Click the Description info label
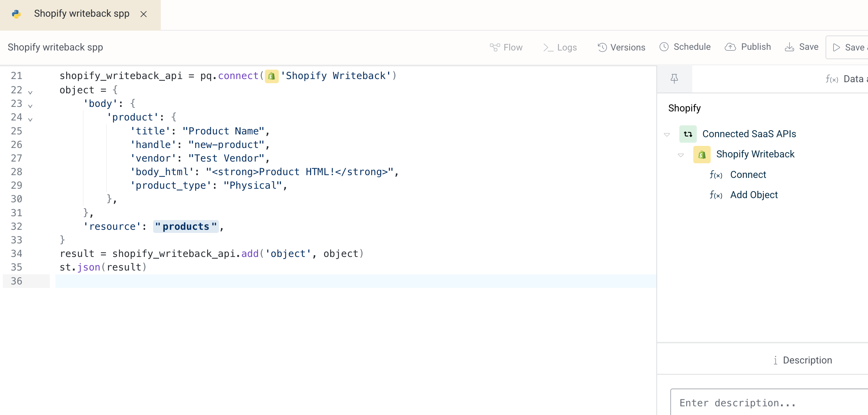The width and height of the screenshot is (868, 415). [803, 360]
